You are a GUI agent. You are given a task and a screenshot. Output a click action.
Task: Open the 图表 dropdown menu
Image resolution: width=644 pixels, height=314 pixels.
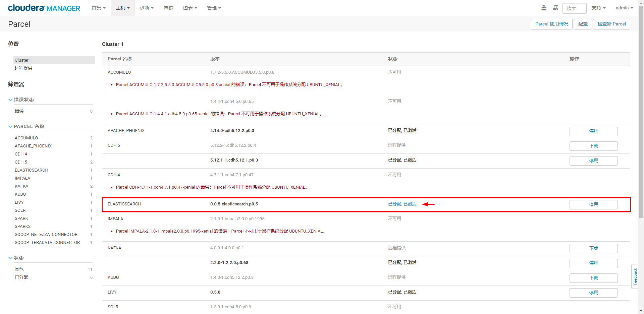[x=190, y=8]
